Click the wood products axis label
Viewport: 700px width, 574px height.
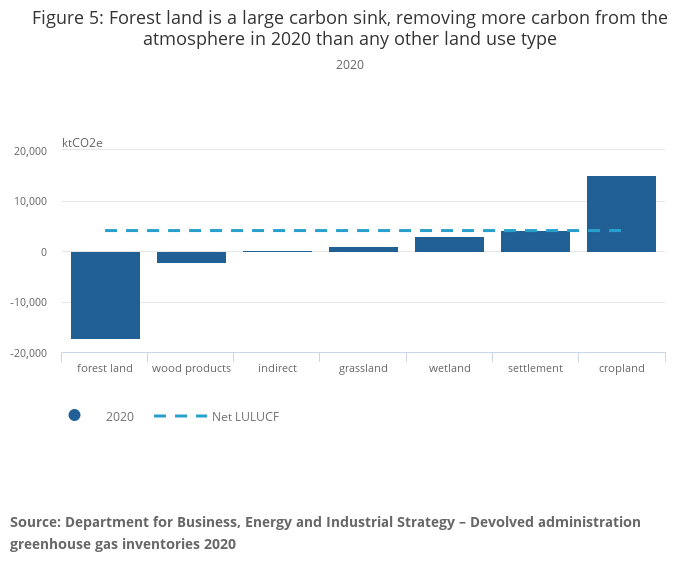[x=191, y=368]
